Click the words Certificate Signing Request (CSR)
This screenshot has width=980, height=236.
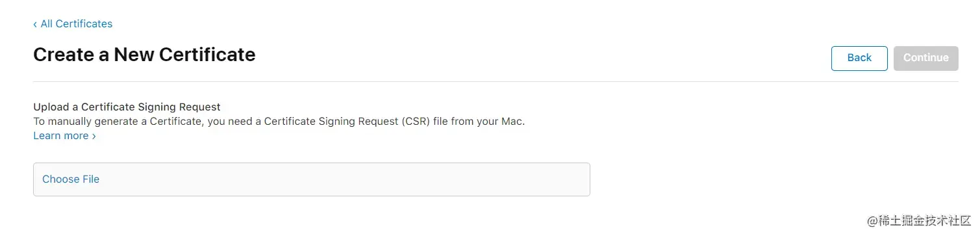[x=347, y=122]
